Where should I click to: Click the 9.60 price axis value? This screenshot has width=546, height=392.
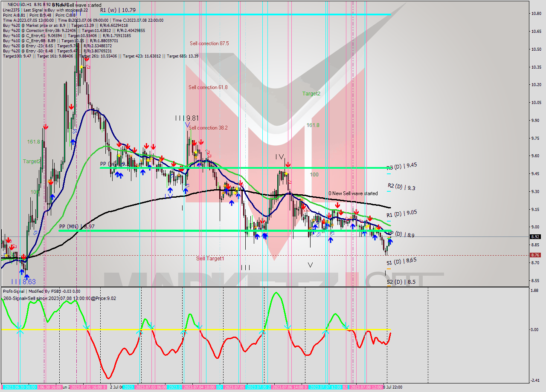[536, 156]
